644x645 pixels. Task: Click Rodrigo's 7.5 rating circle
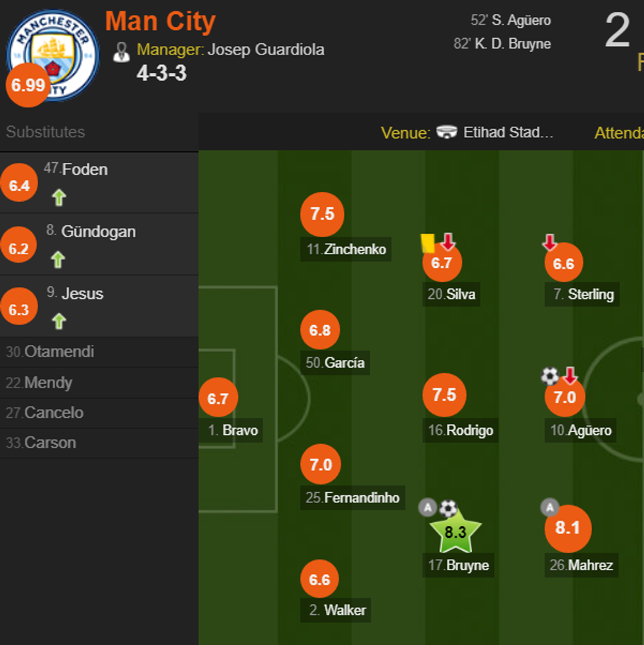(444, 395)
